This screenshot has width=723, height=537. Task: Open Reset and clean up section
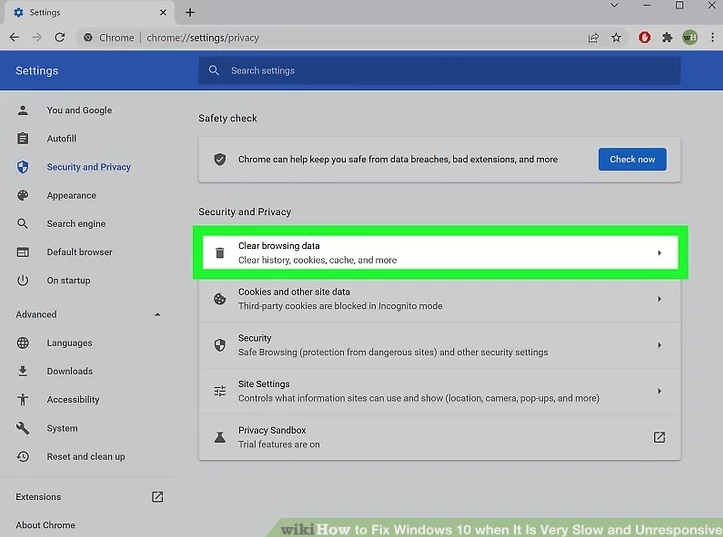[x=85, y=457]
